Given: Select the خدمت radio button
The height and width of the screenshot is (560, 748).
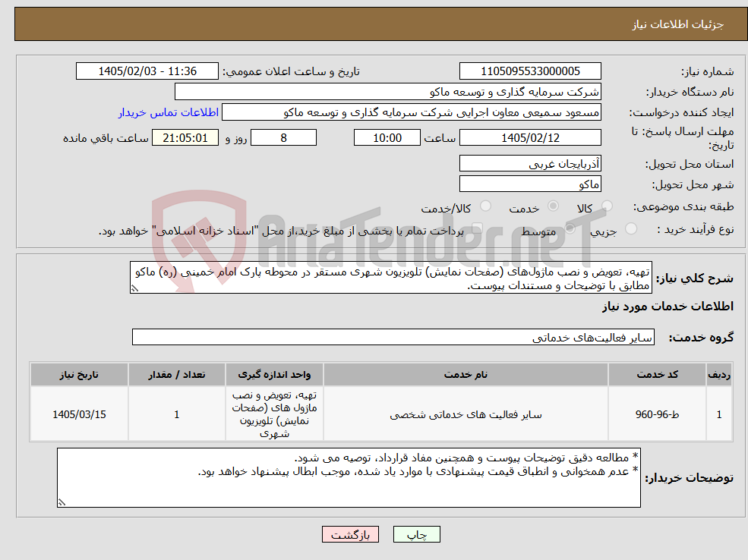Looking at the screenshot, I should (x=553, y=206).
